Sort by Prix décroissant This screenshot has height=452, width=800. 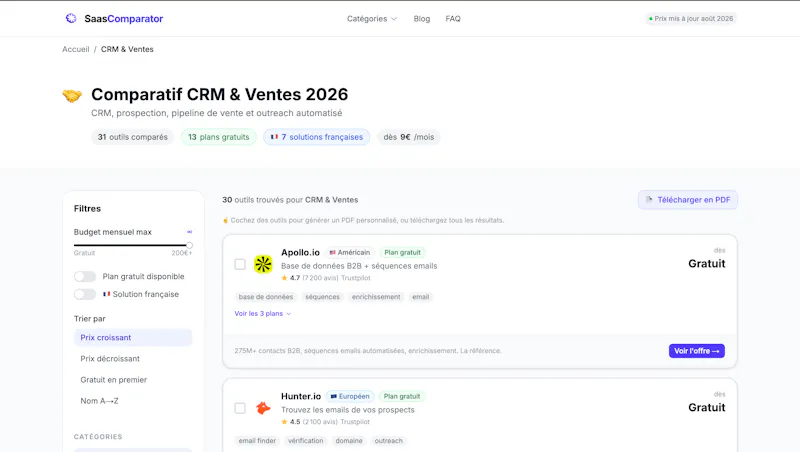(x=133, y=359)
